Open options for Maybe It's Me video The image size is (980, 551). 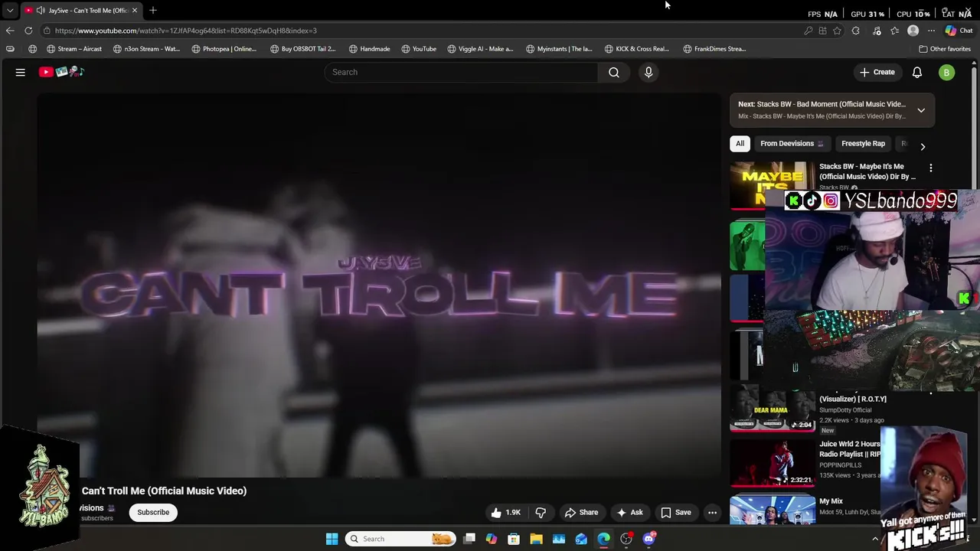pyautogui.click(x=931, y=168)
